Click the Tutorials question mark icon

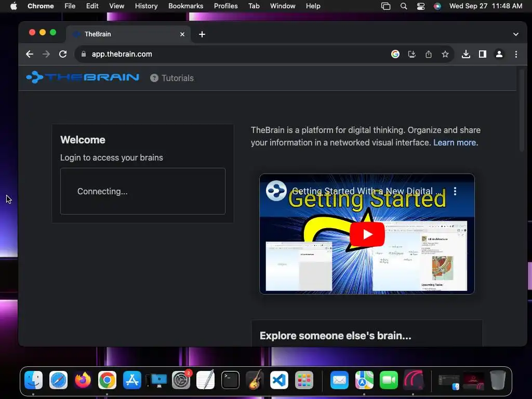click(154, 78)
